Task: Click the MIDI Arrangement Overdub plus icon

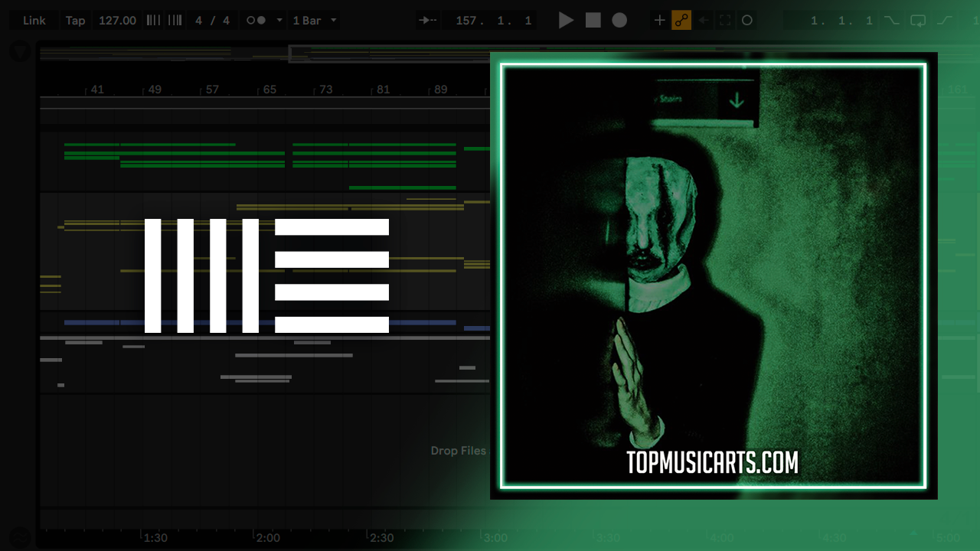Action: click(x=659, y=21)
